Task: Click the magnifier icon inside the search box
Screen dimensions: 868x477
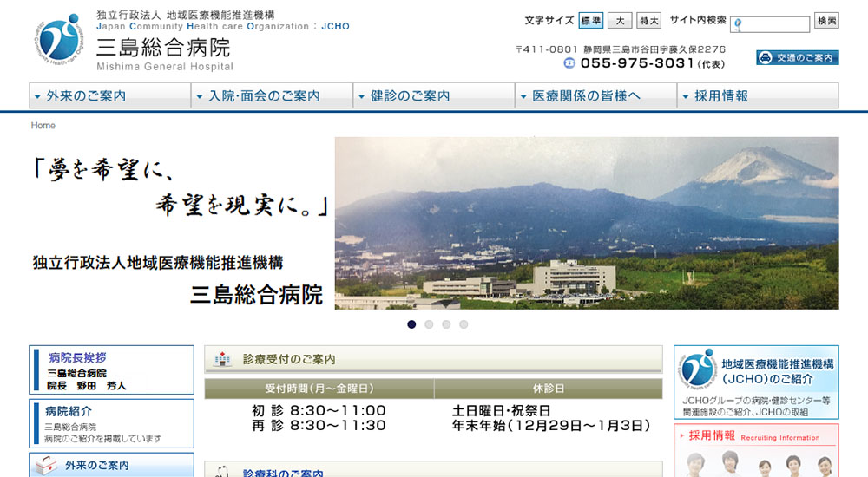Action: pos(738,24)
